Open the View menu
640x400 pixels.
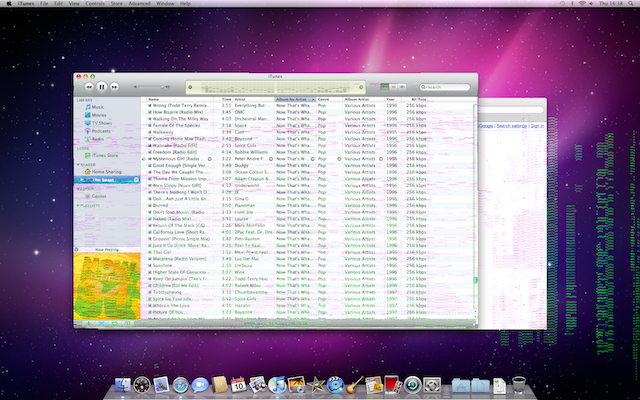click(74, 3)
